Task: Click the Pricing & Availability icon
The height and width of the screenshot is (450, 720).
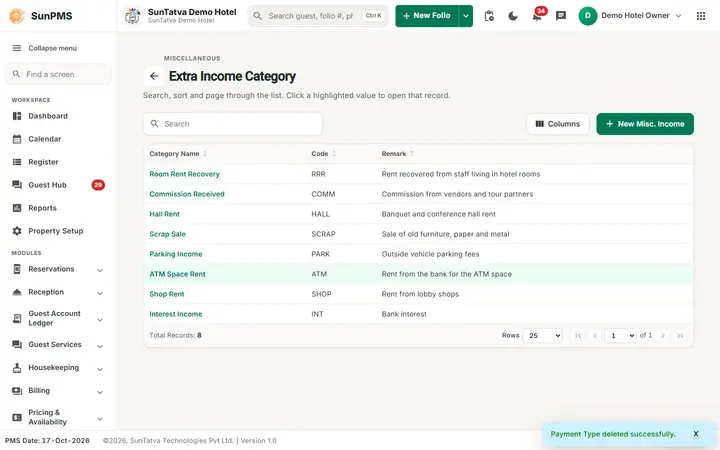Action: pos(17,417)
